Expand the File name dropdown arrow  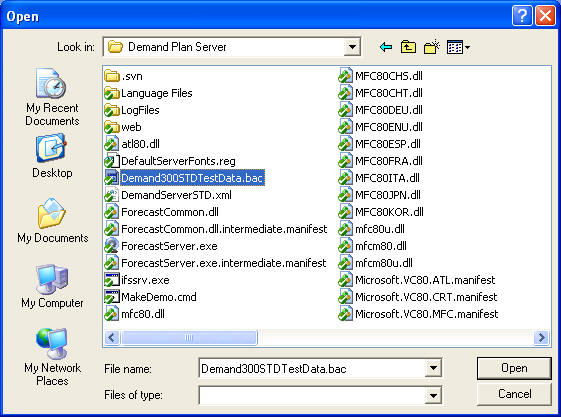(x=433, y=368)
